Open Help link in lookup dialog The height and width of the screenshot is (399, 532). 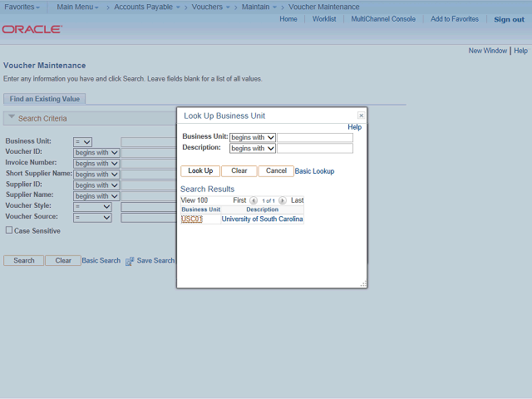tap(355, 127)
